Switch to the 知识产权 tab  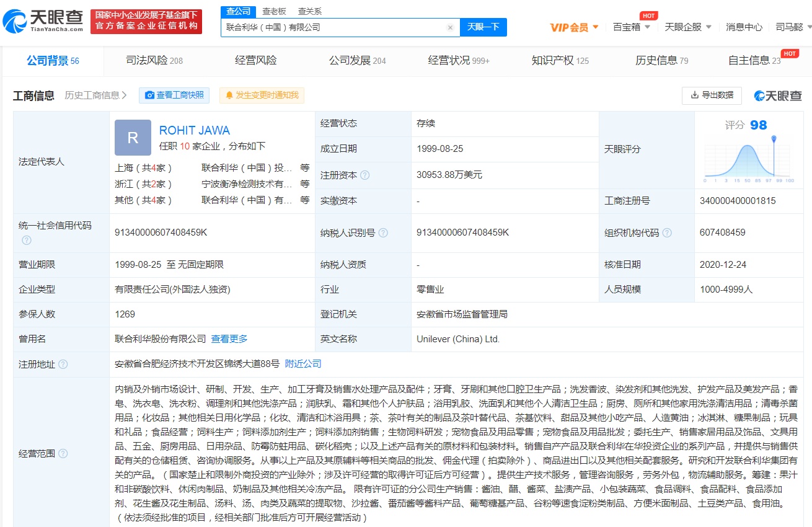(x=560, y=60)
